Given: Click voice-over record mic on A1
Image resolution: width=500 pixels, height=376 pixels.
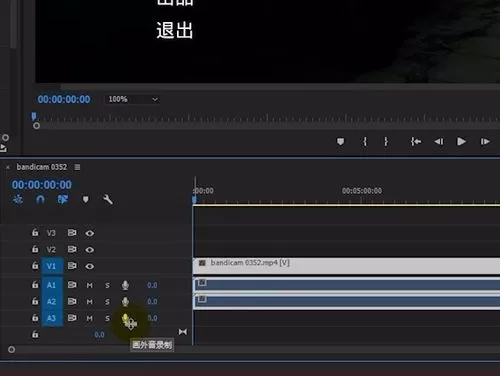Looking at the screenshot, I should click(125, 285).
